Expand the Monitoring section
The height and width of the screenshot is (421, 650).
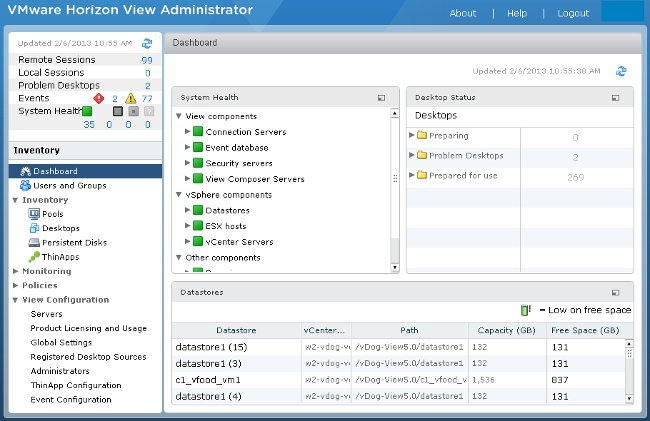[x=15, y=271]
